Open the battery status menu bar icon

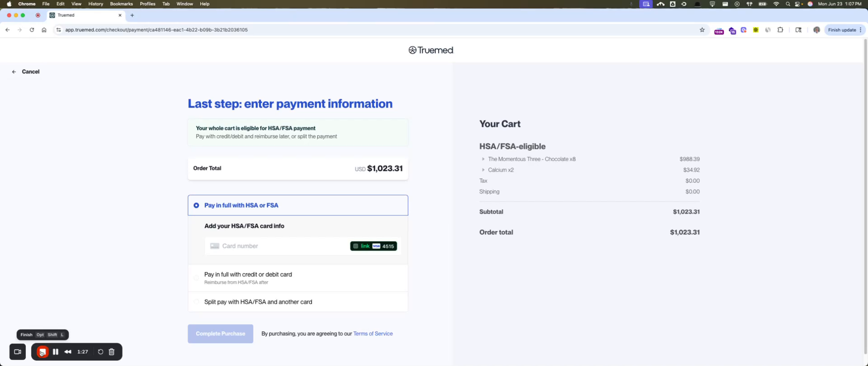pyautogui.click(x=763, y=4)
